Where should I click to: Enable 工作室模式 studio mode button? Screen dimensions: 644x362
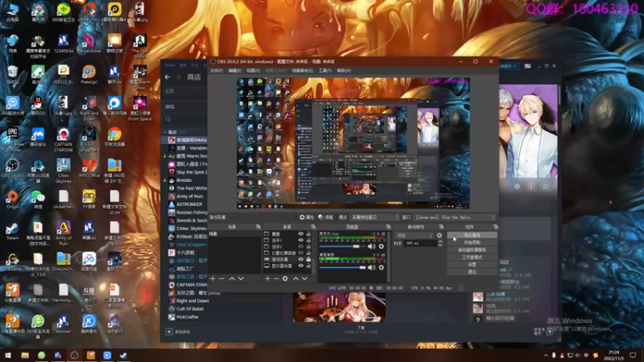click(472, 257)
